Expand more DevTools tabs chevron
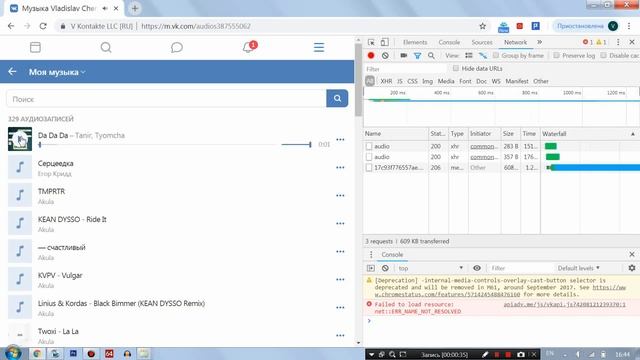The image size is (640, 360). (x=539, y=42)
